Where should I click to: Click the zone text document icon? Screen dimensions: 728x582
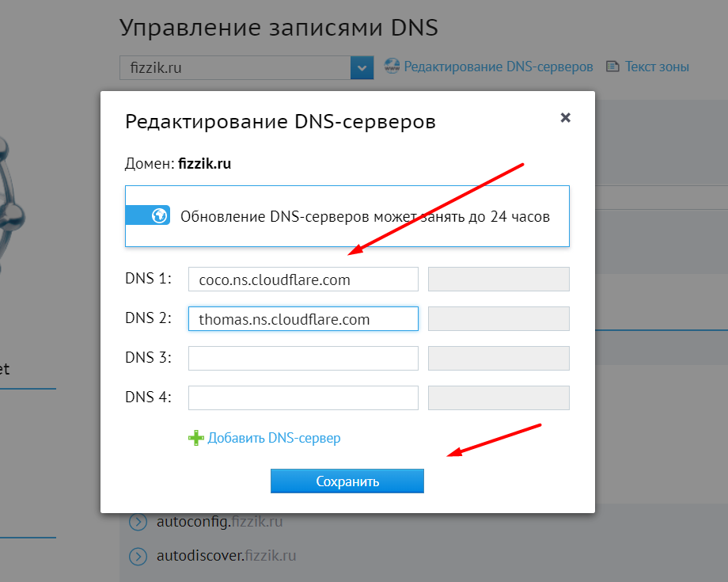coord(612,67)
